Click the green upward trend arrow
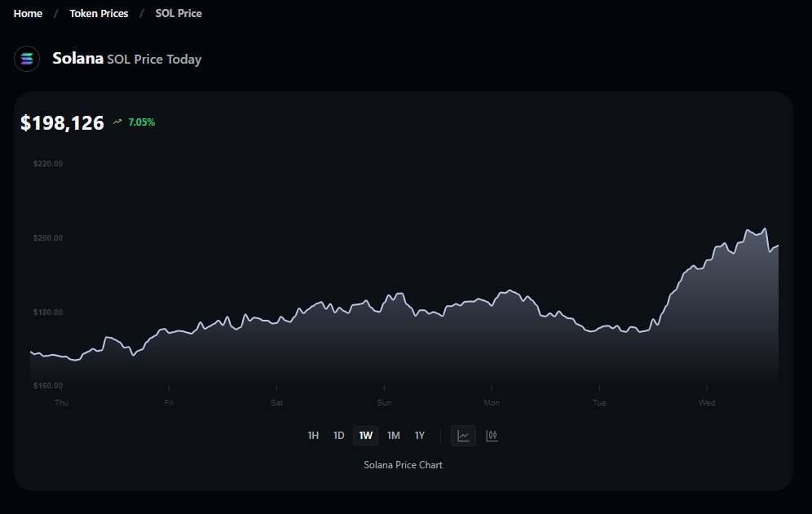Viewport: 812px width, 514px height. point(117,122)
